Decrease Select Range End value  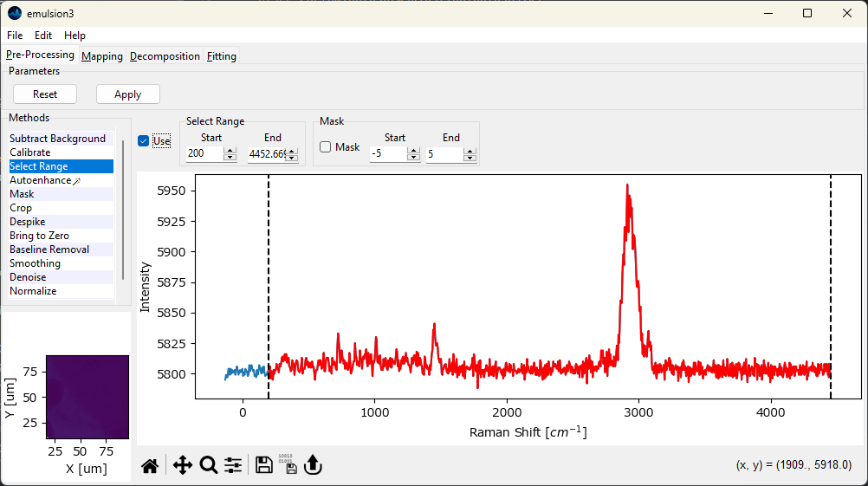(x=291, y=158)
